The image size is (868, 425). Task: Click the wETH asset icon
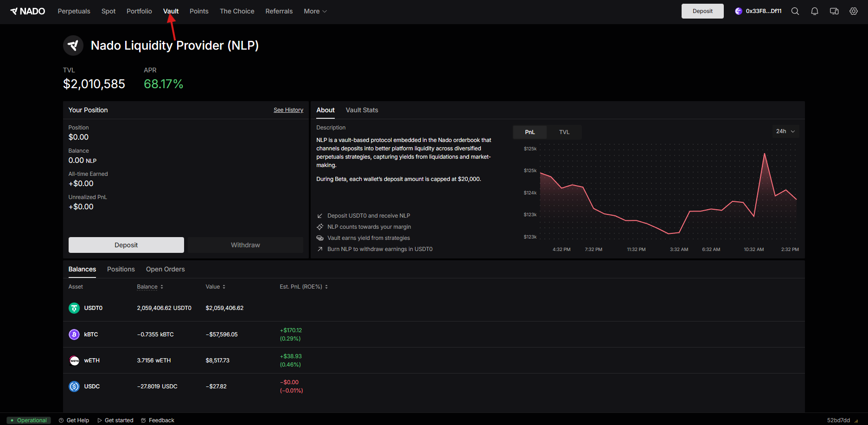coord(74,361)
